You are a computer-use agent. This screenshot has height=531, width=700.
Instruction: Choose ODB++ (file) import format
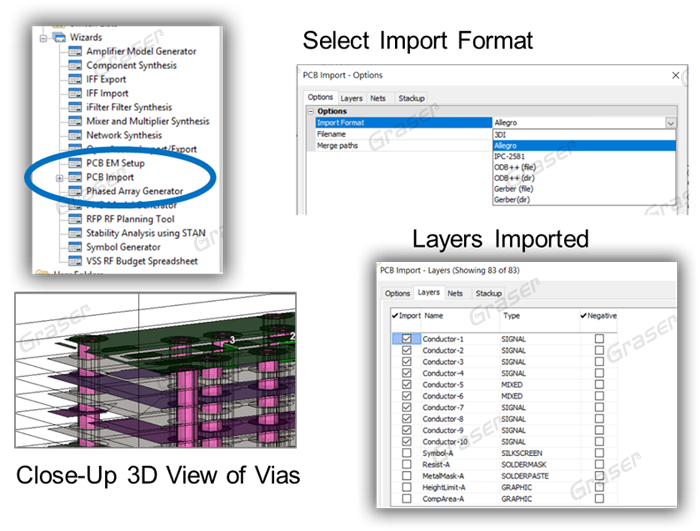[584, 167]
